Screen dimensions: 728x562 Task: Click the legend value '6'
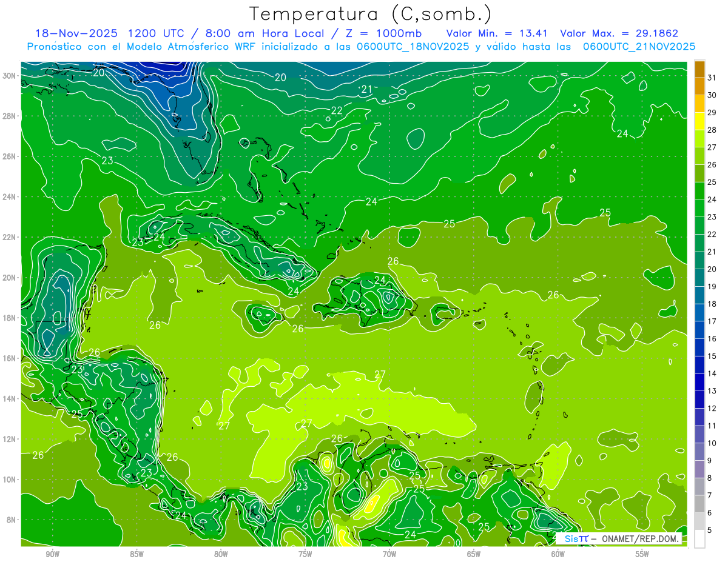point(710,513)
